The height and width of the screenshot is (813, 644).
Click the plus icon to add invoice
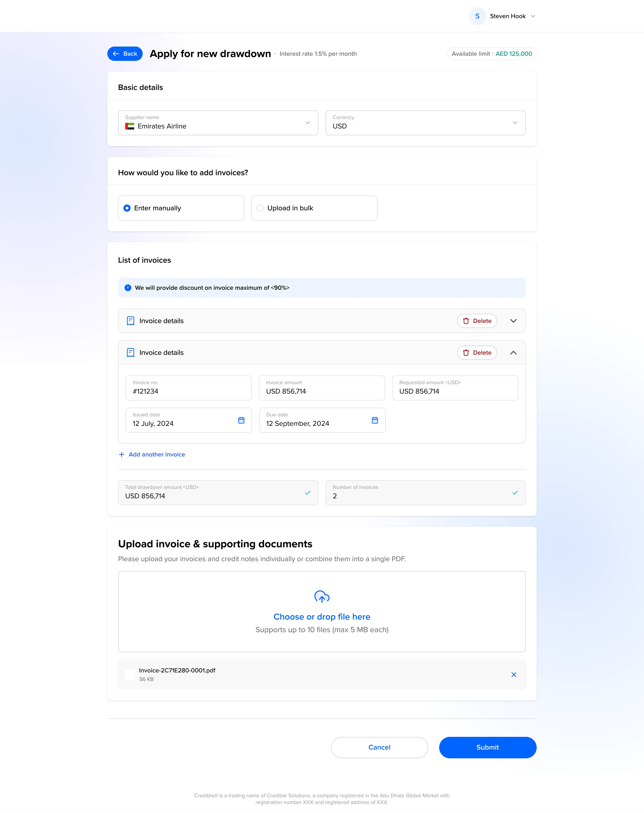121,454
